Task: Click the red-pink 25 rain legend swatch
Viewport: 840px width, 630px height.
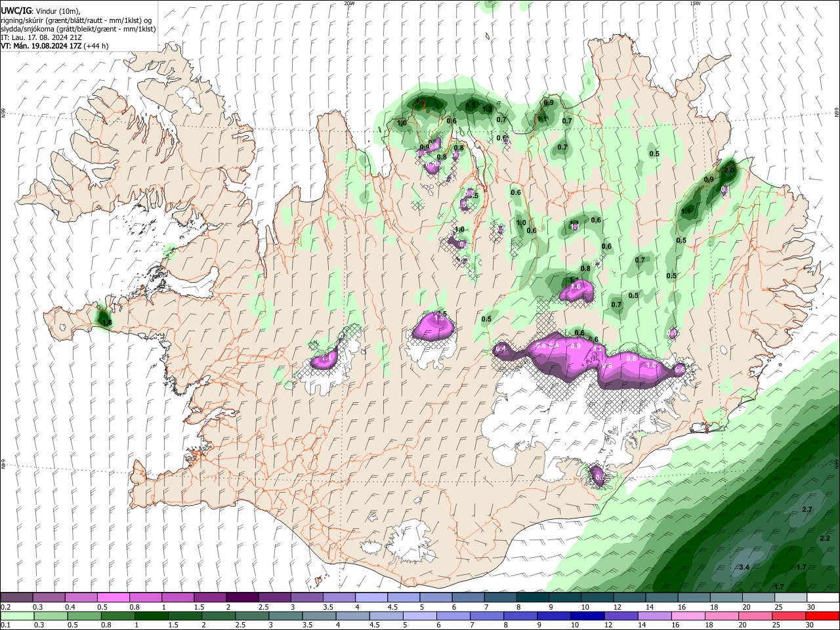Action: [789, 616]
